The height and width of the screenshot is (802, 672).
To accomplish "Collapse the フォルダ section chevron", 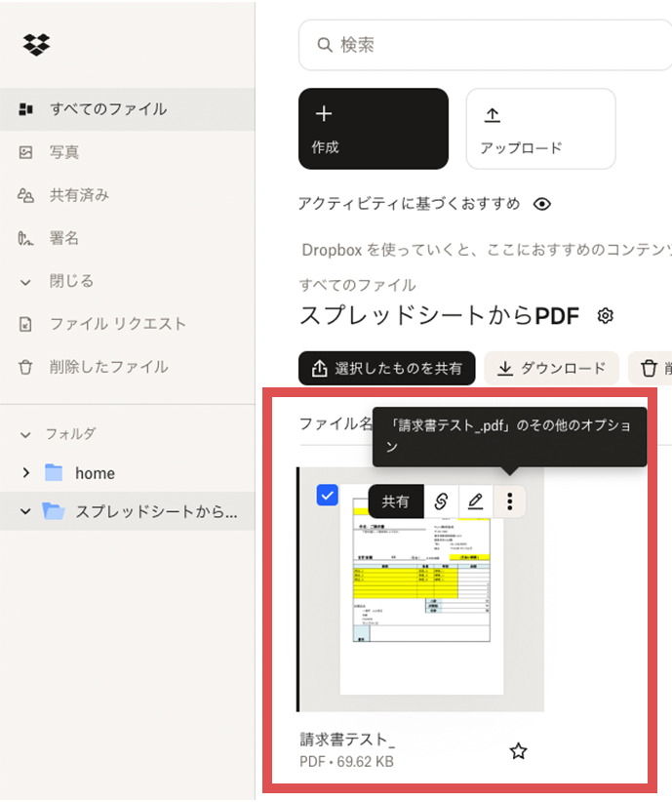I will [25, 434].
